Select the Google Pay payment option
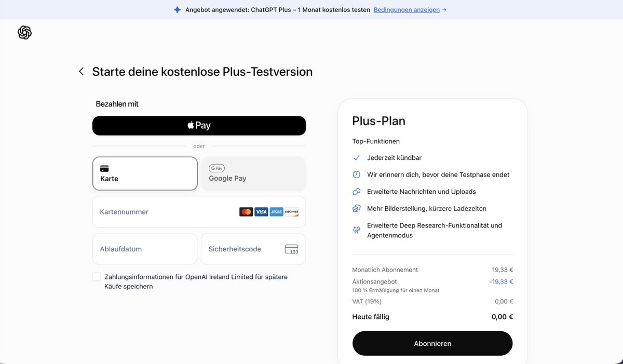The width and height of the screenshot is (623, 364). click(x=253, y=174)
